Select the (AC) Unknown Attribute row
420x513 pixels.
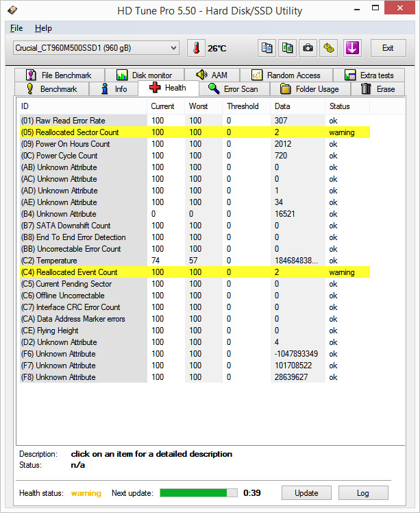(x=195, y=179)
